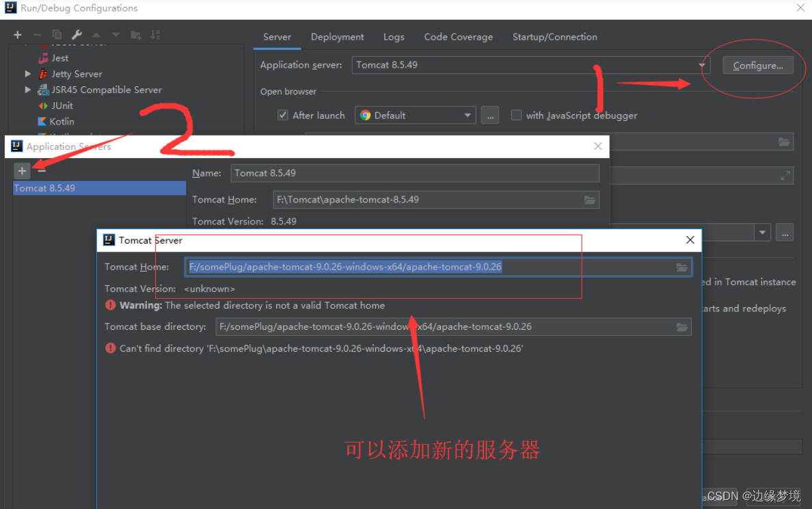Move configuration up arrow icon

tap(96, 35)
